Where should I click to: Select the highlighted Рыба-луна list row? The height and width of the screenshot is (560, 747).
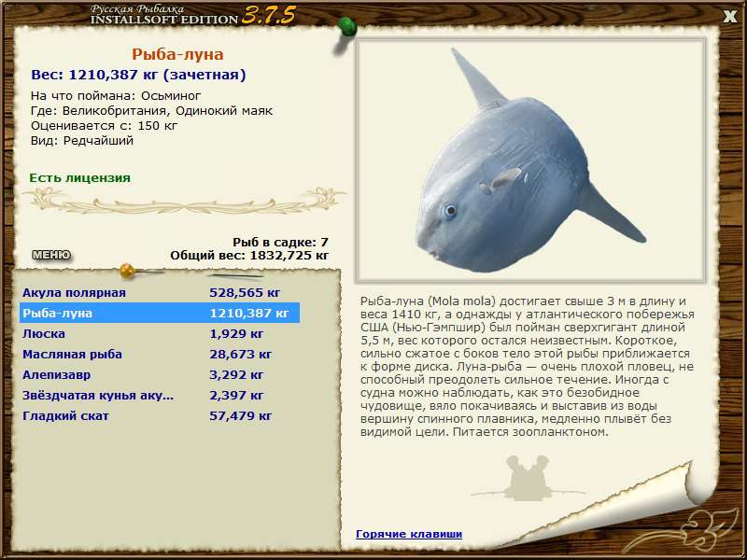pos(160,313)
